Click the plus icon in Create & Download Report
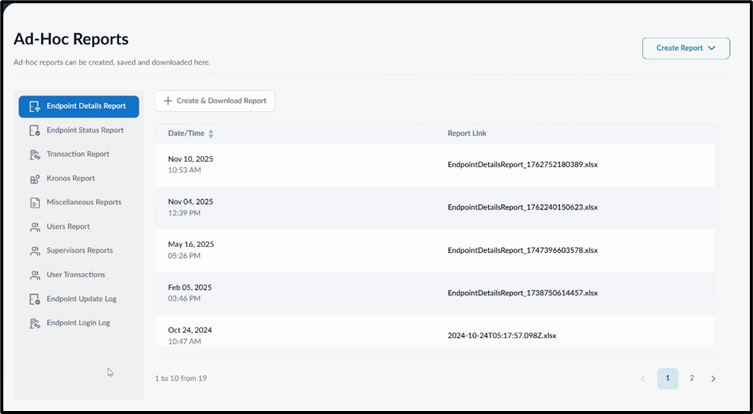This screenshot has width=753, height=414. point(168,101)
